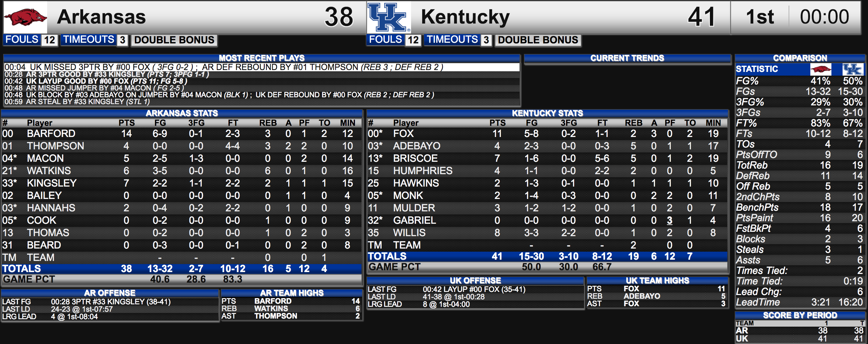The width and height of the screenshot is (868, 344).
Task: Select the Score By Period header
Action: tap(800, 315)
